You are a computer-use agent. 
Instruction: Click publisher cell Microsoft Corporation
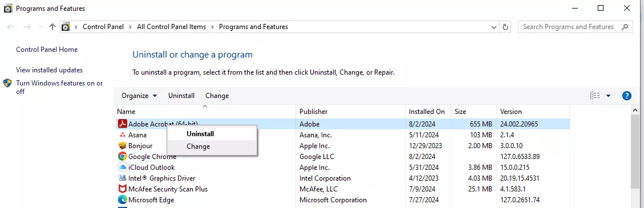(333, 200)
